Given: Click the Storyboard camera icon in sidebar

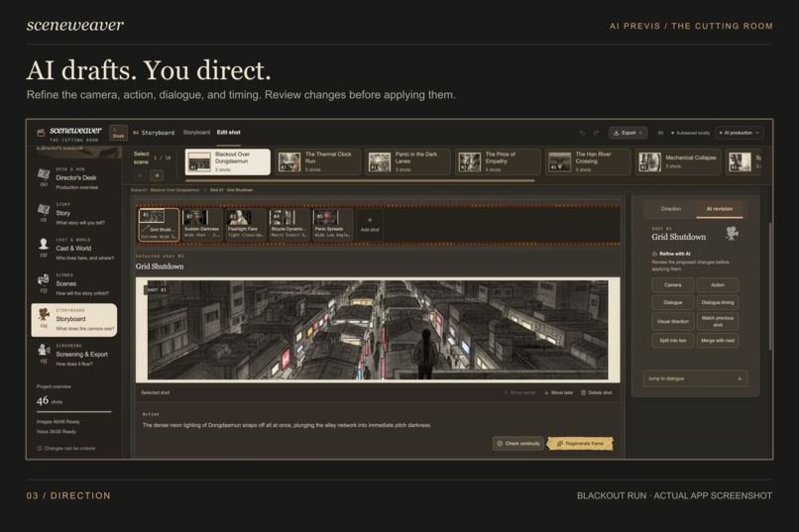Looking at the screenshot, I should point(44,315).
